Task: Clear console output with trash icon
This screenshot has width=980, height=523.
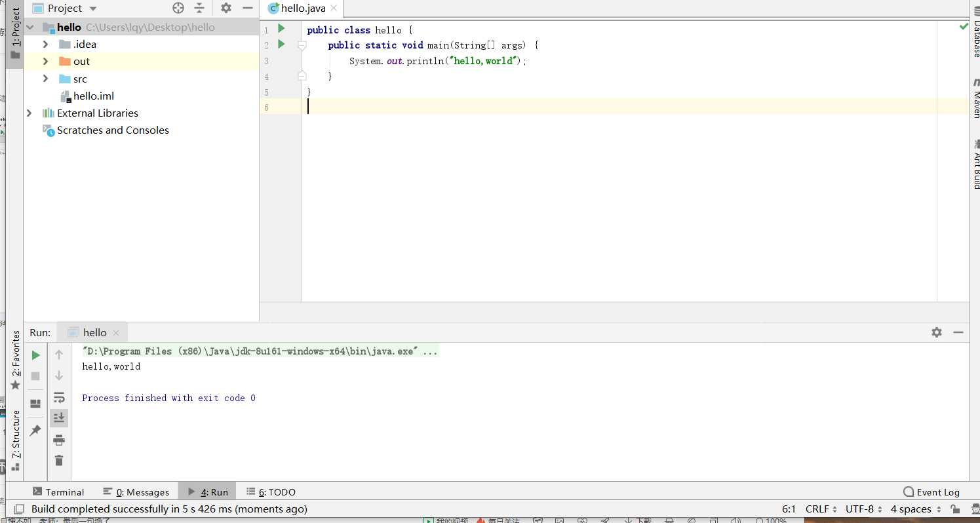Action: pos(59,460)
